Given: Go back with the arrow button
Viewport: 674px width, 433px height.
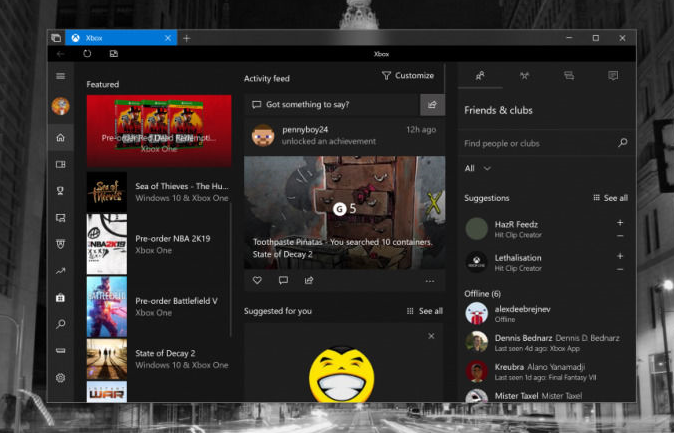Looking at the screenshot, I should tap(61, 54).
